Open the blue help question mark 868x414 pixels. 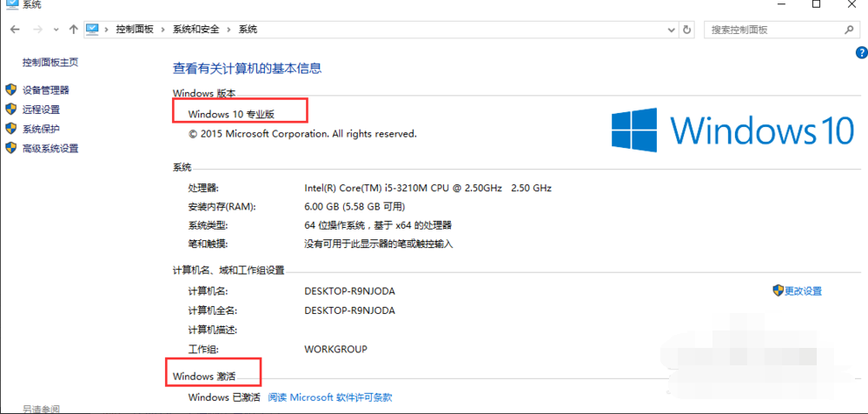pos(861,53)
